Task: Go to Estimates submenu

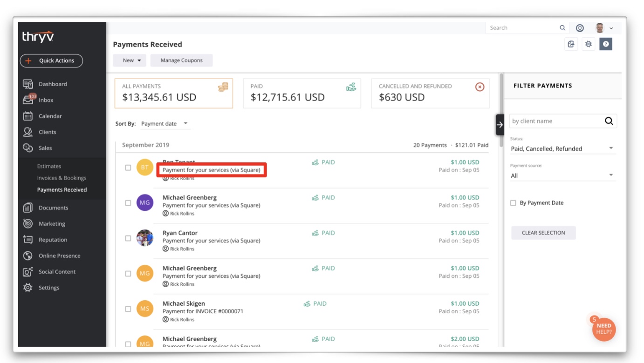Action: pyautogui.click(x=49, y=166)
